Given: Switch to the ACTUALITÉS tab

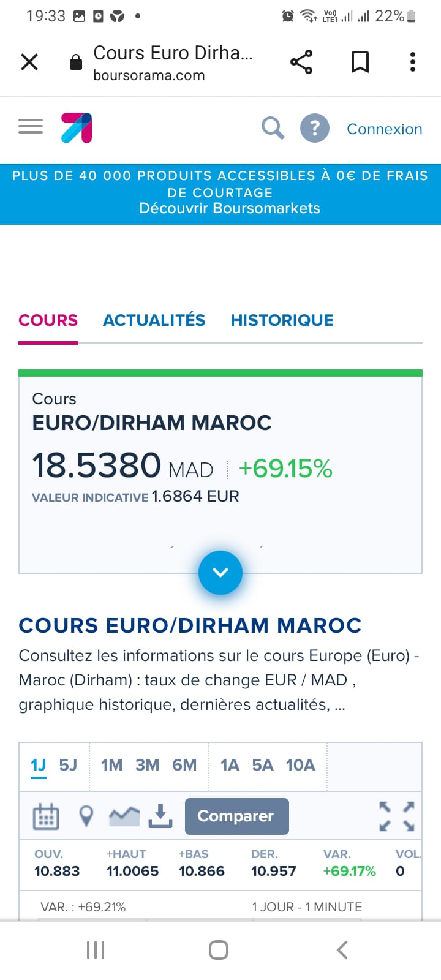Looking at the screenshot, I should pyautogui.click(x=154, y=320).
